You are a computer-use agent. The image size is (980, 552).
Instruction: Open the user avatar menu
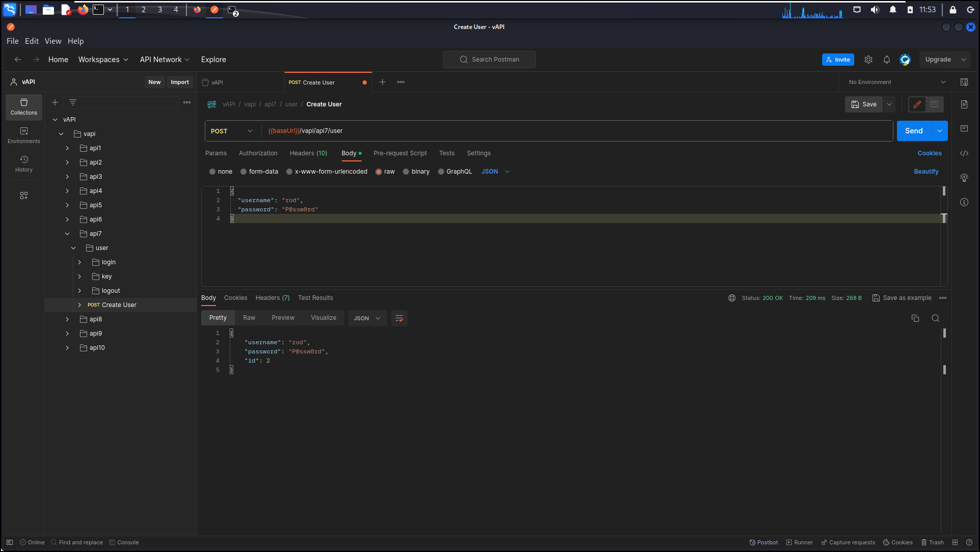coord(905,60)
